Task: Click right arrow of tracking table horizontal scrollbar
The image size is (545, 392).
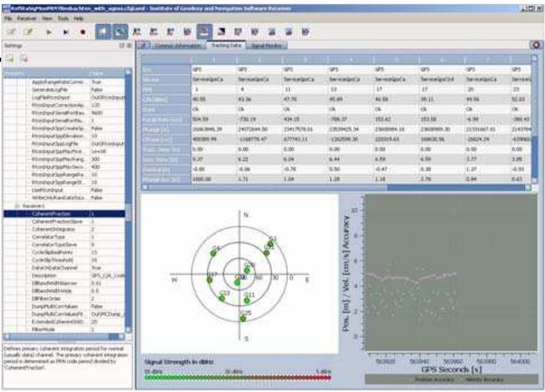Action: (x=528, y=187)
